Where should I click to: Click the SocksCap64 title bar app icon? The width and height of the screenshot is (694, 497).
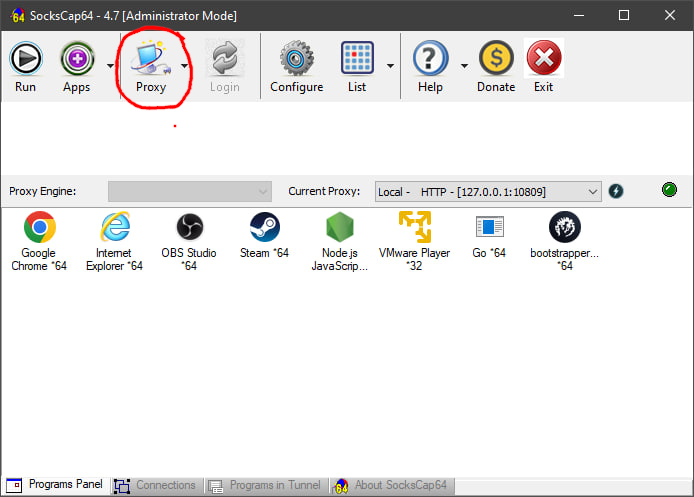(18, 15)
